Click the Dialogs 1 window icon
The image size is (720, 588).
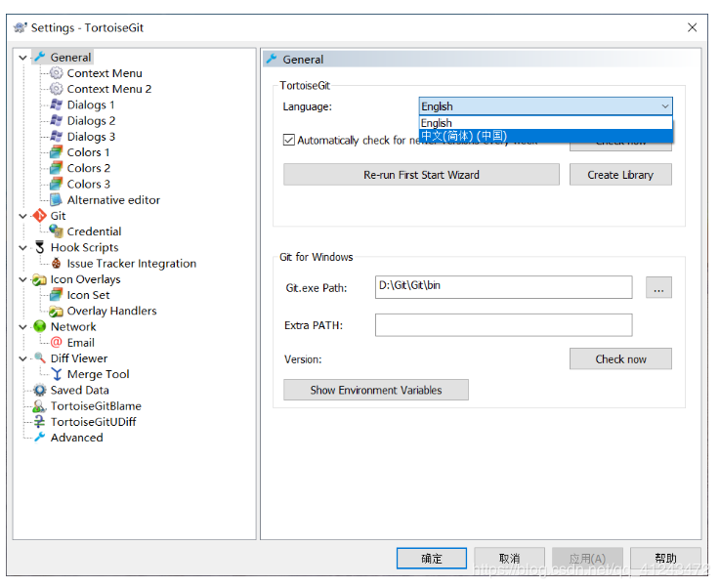tap(56, 105)
